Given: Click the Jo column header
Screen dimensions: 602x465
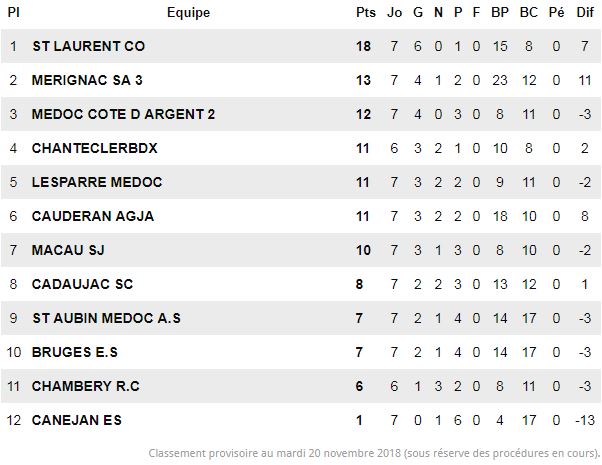Looking at the screenshot, I should click(394, 13).
